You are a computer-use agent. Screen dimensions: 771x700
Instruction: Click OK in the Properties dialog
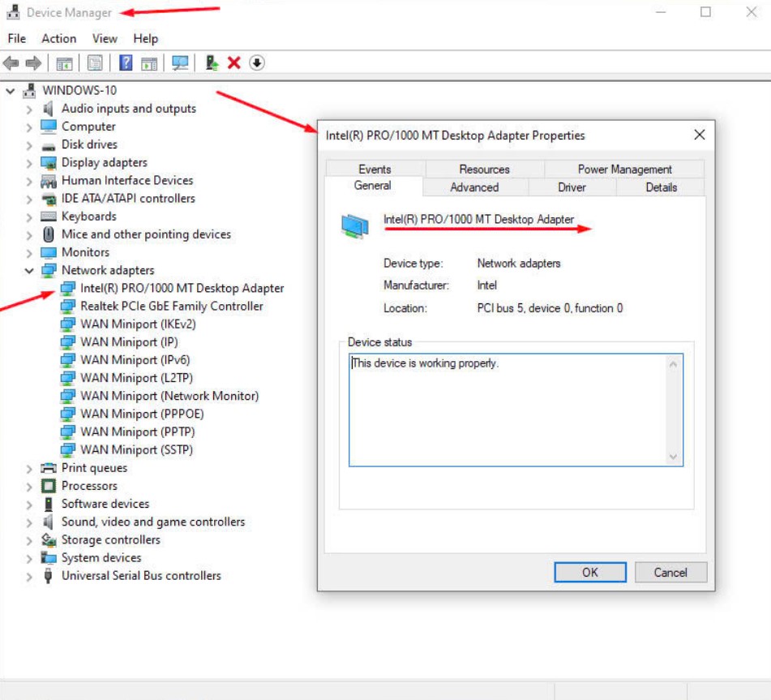pyautogui.click(x=590, y=572)
